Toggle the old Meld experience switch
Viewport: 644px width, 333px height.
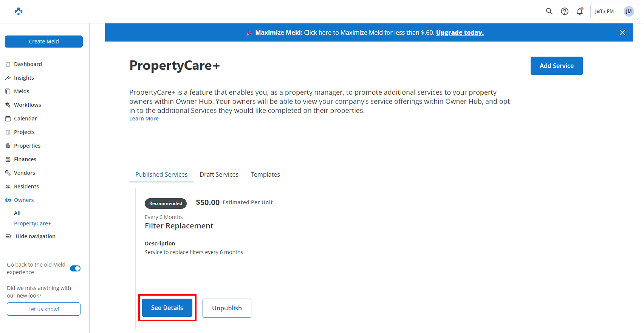(x=75, y=268)
